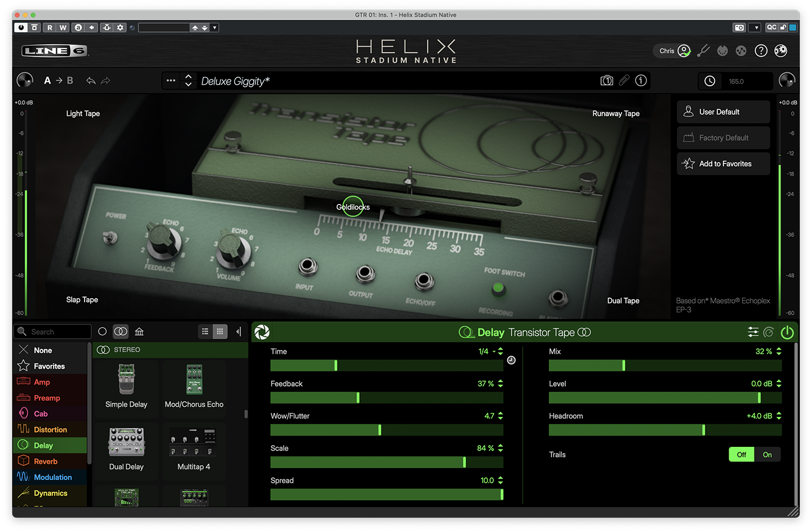Image resolution: width=812 pixels, height=532 pixels.
Task: Click the tempo clock icon
Action: [x=710, y=81]
